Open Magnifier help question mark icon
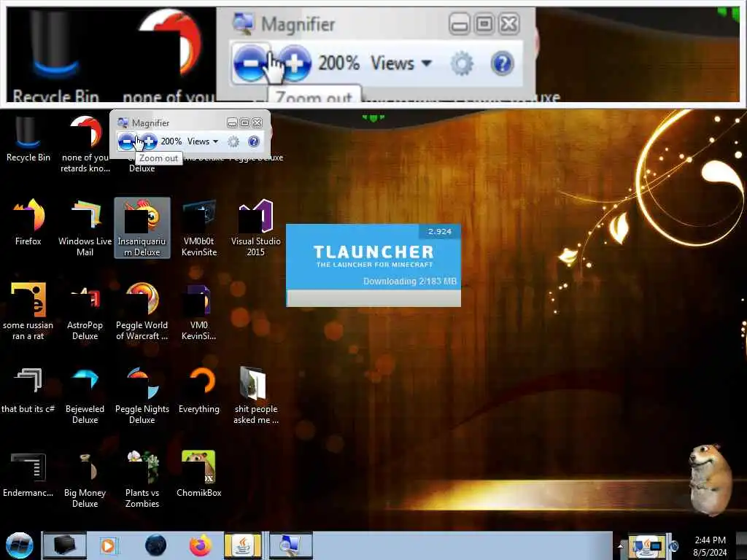747x560 pixels. tap(254, 141)
